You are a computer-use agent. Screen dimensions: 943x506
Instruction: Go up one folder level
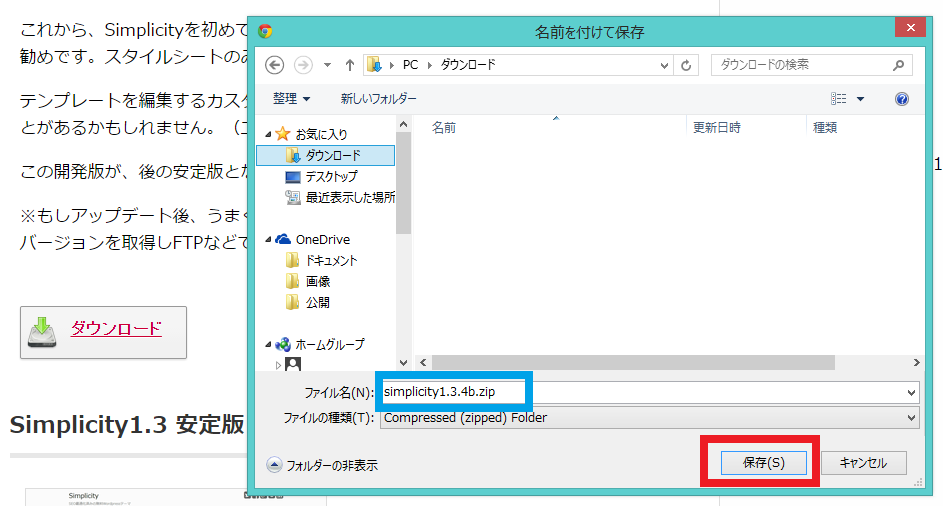pyautogui.click(x=349, y=65)
